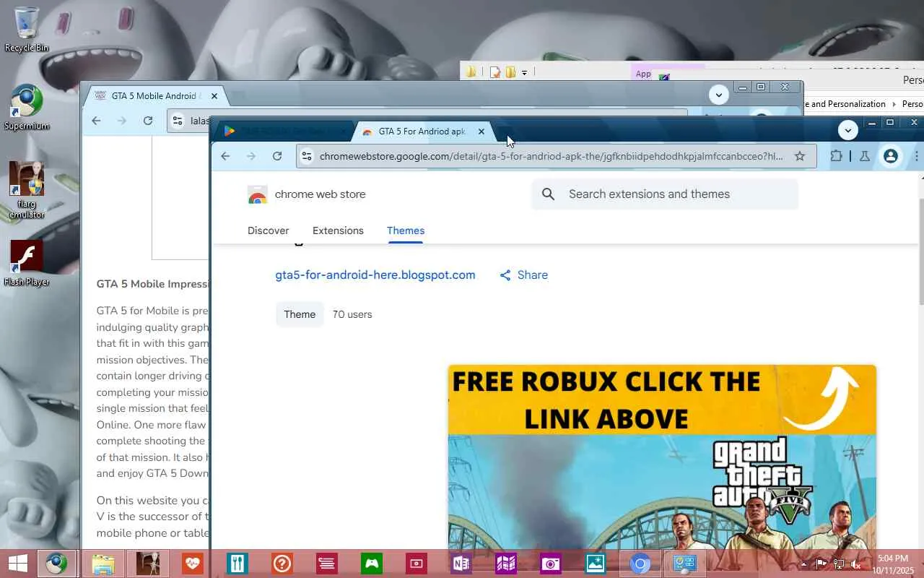The width and height of the screenshot is (924, 578).
Task: Visit gta5-for-android-here.blogspot.com link
Action: 375,275
